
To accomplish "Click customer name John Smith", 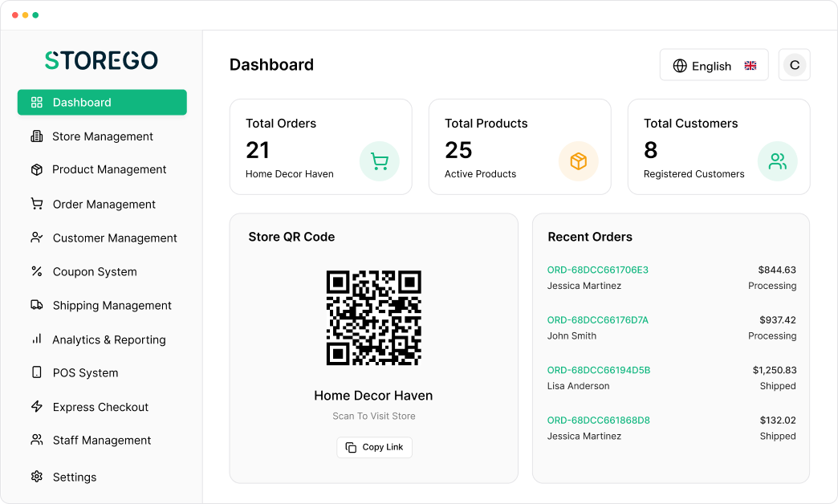I will 572,335.
